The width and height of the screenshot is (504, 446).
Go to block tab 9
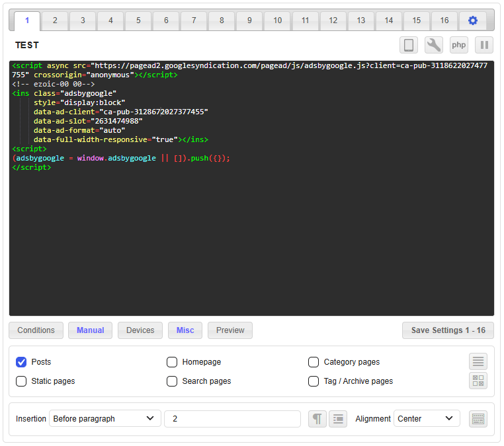249,21
